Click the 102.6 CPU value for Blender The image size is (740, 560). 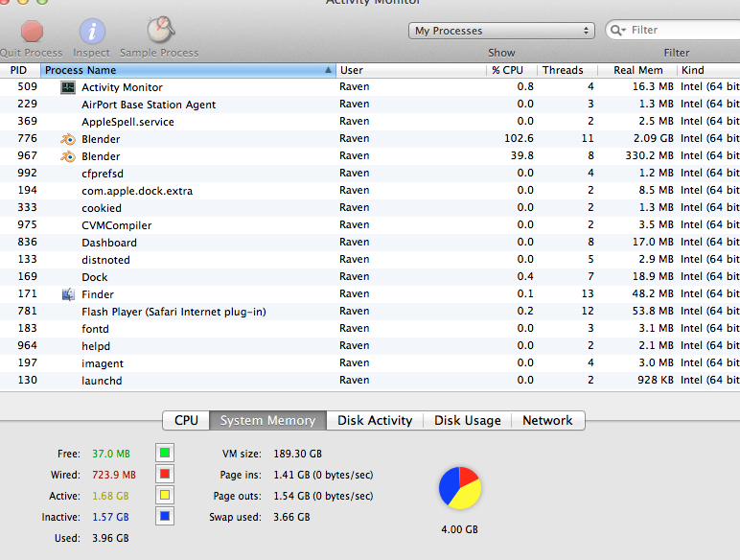click(x=519, y=138)
